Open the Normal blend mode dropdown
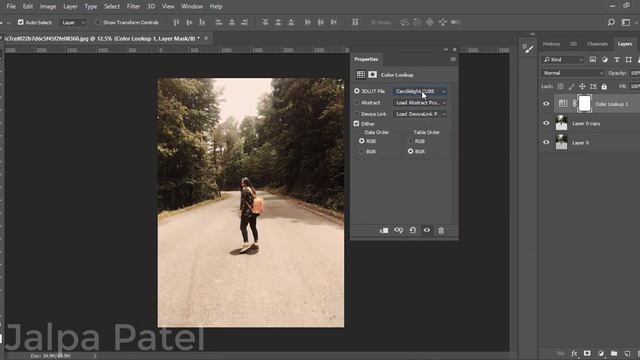The image size is (640, 360). [x=573, y=73]
